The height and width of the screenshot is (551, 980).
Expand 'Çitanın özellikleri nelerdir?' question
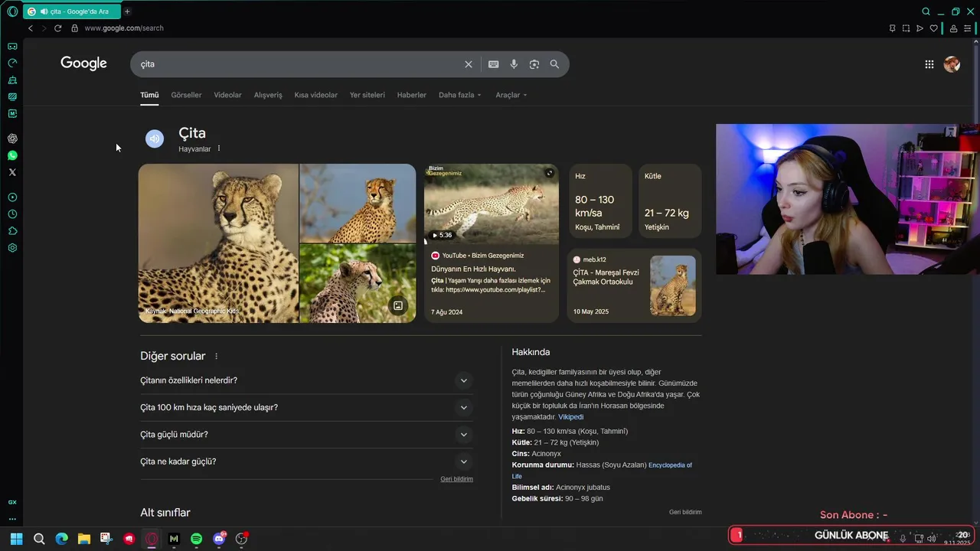click(x=306, y=380)
